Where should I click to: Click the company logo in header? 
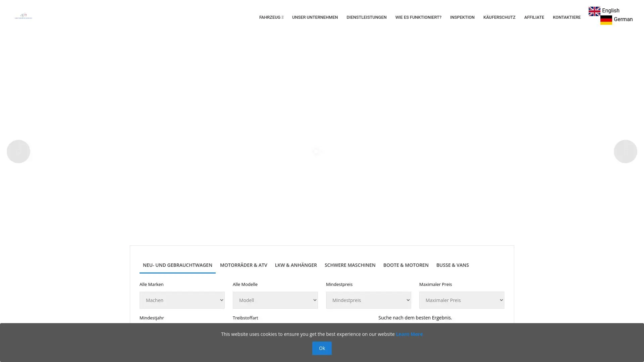(23, 16)
